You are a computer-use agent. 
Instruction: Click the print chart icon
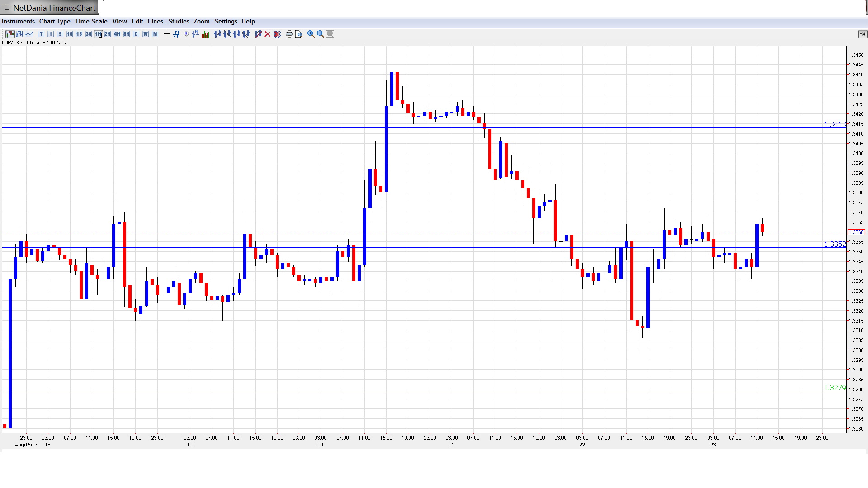289,34
